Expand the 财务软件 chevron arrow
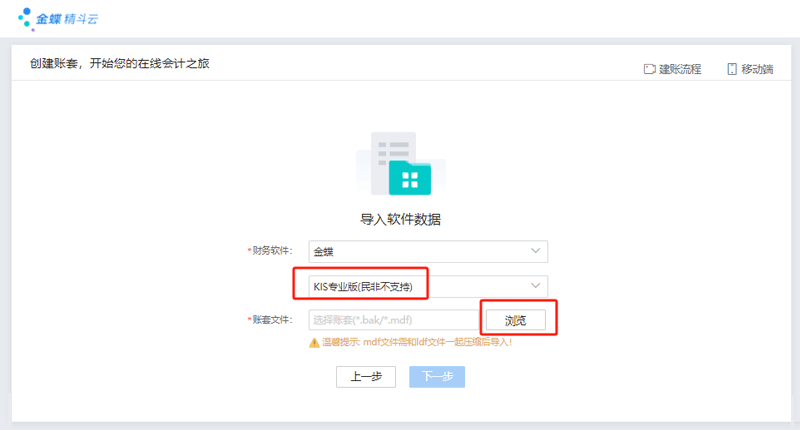Viewport: 800px width, 430px height. (x=535, y=251)
